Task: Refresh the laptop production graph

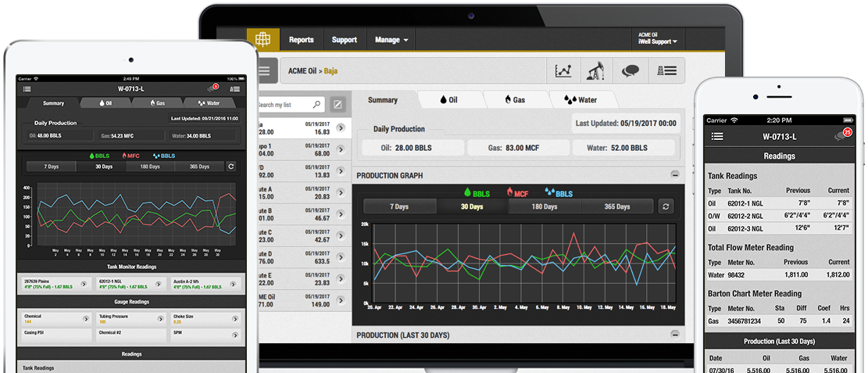Action: [665, 206]
